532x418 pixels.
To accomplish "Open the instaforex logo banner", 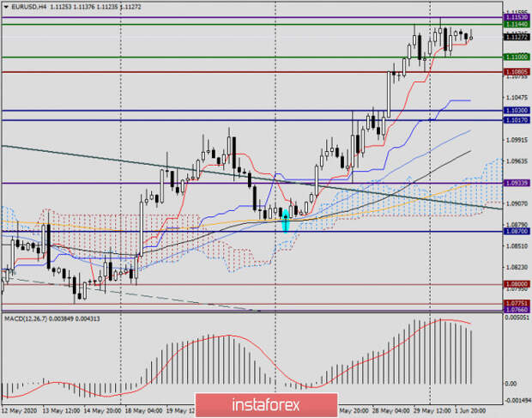I will [x=266, y=405].
